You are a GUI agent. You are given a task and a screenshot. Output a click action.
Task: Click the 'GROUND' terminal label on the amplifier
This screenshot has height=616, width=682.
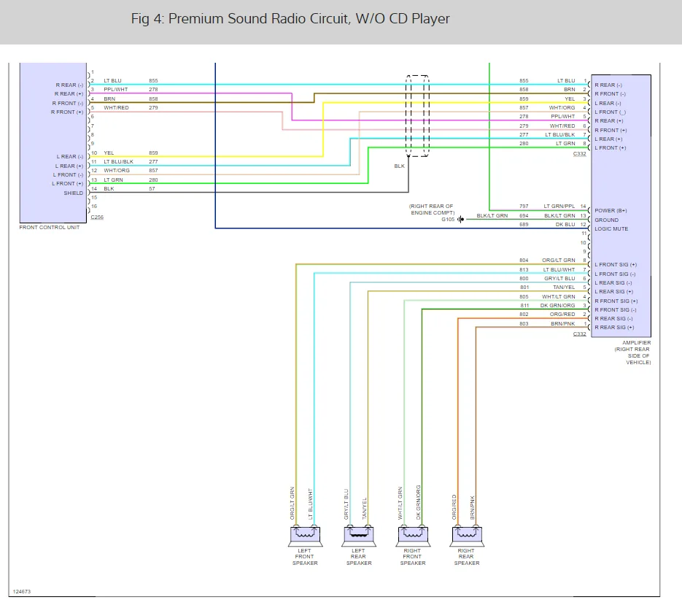click(x=606, y=220)
